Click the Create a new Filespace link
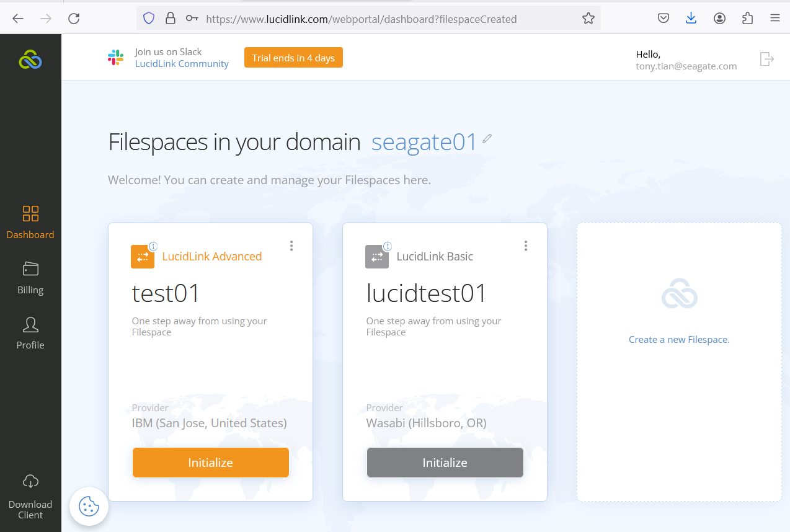 (679, 340)
